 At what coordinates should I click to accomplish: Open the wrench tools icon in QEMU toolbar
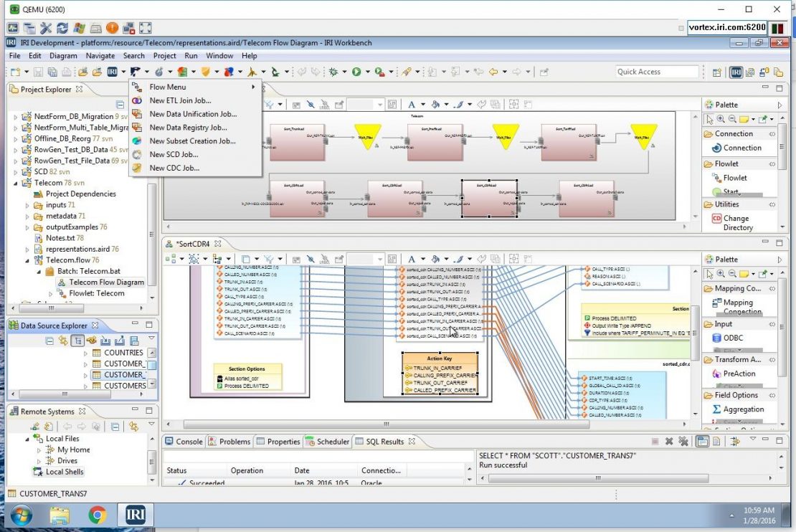tap(46, 28)
